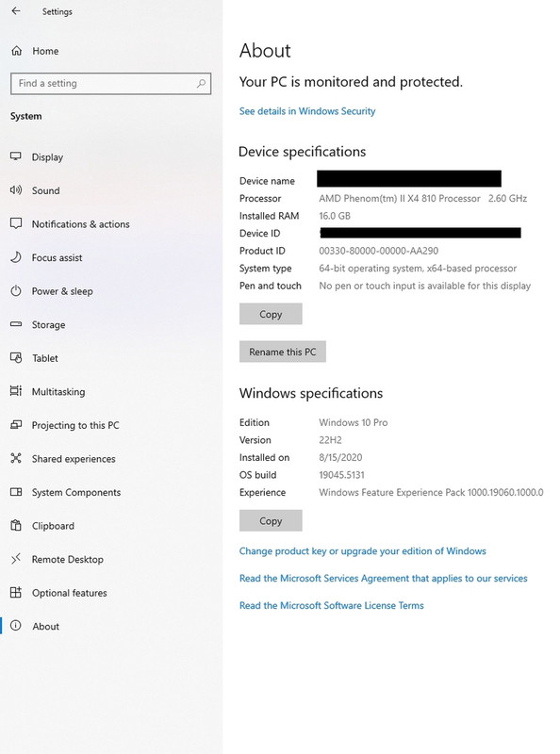Image resolution: width=560 pixels, height=754 pixels.
Task: Click the Optional features icon
Action: 16,593
